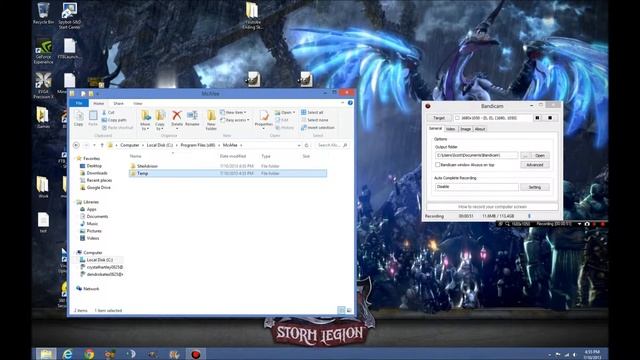Open the Explorer help question mark icon

coord(350,103)
